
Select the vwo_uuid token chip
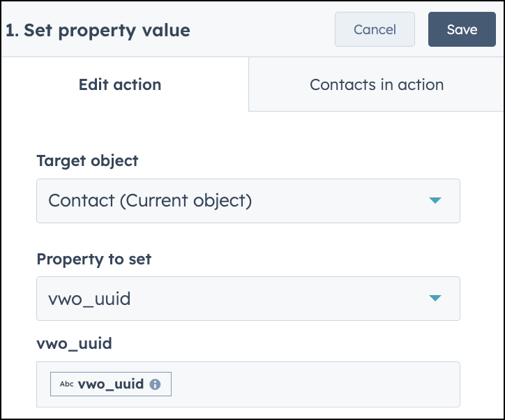click(111, 384)
